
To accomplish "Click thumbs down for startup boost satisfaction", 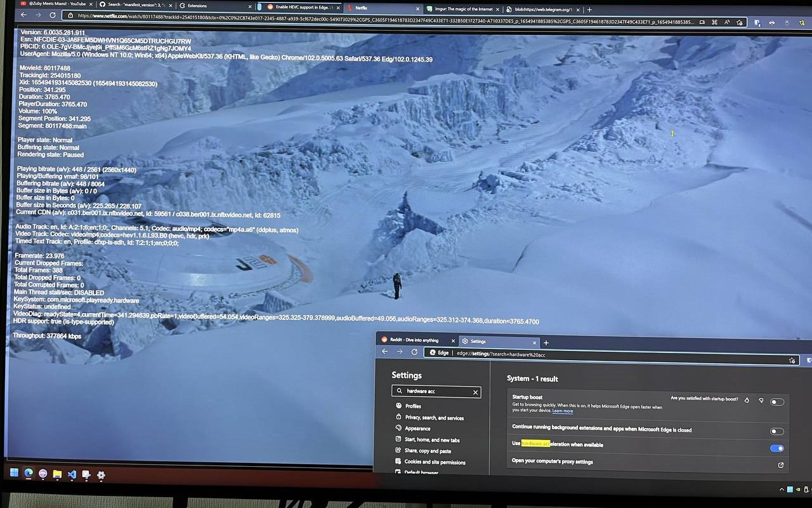I will (x=761, y=401).
